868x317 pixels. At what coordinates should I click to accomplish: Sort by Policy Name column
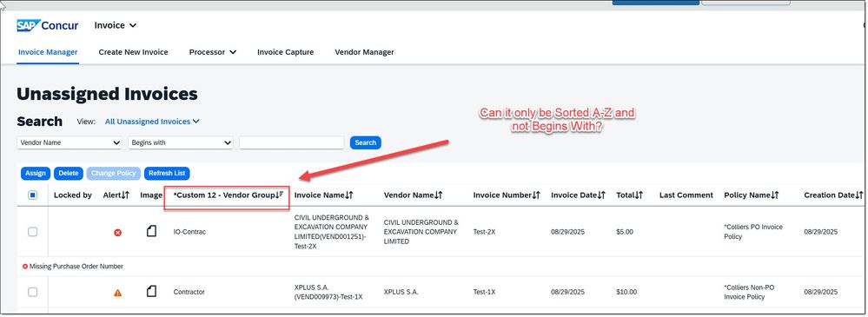pyautogui.click(x=752, y=195)
